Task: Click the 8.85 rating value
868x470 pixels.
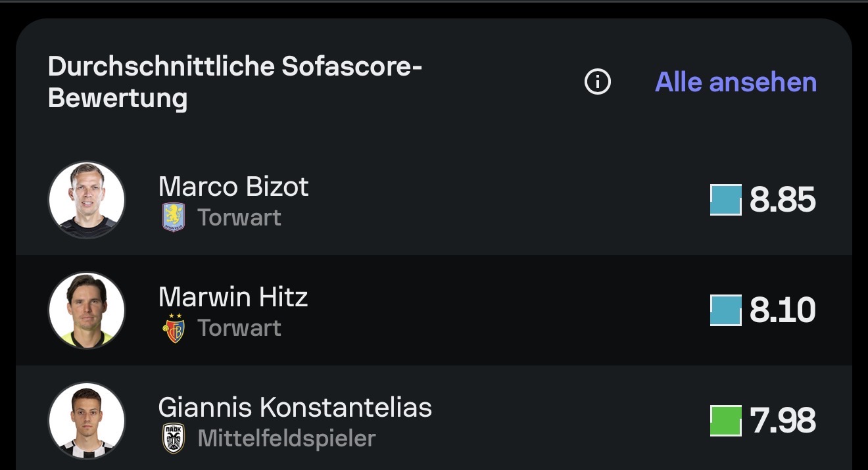Action: [x=783, y=200]
